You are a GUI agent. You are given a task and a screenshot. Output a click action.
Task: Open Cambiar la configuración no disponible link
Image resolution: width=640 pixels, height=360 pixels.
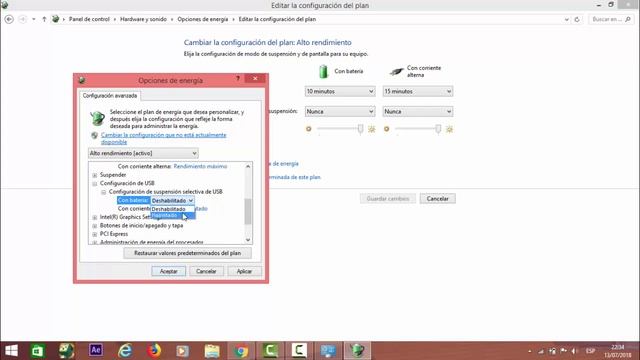(163, 138)
